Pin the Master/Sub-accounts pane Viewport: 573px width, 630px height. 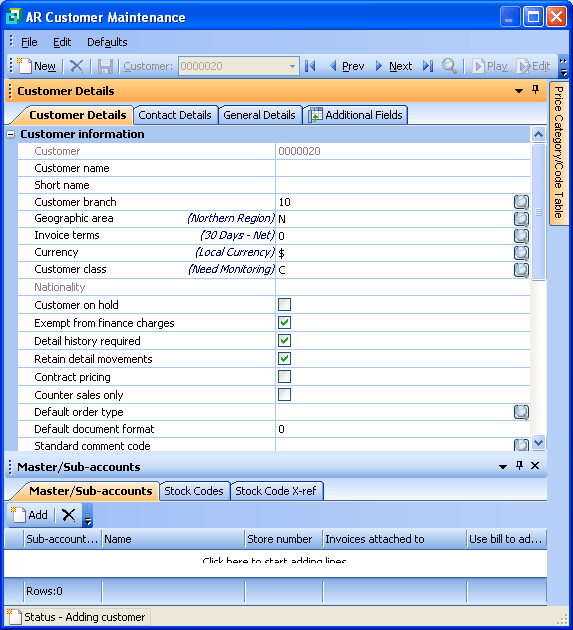click(x=519, y=466)
